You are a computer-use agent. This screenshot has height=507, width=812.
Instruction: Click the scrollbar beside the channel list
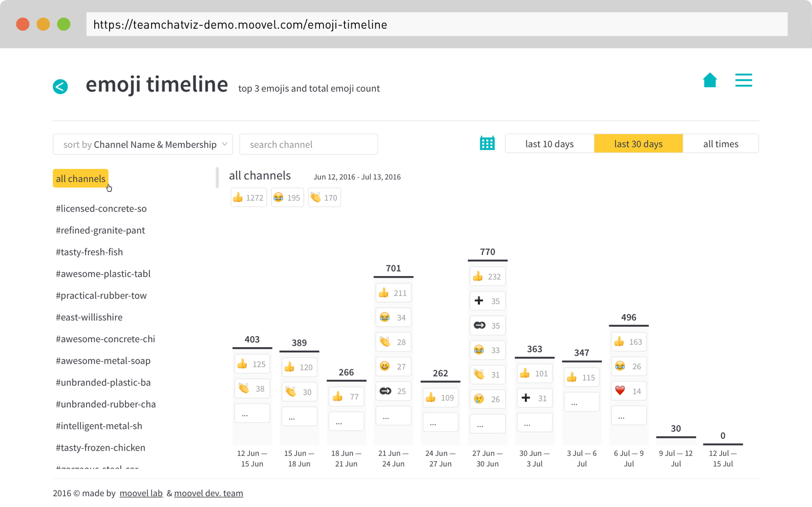click(217, 177)
